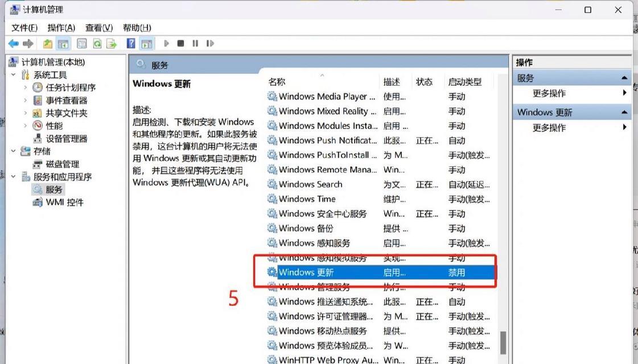Click the 设备管理器 icon in tree

tap(38, 138)
